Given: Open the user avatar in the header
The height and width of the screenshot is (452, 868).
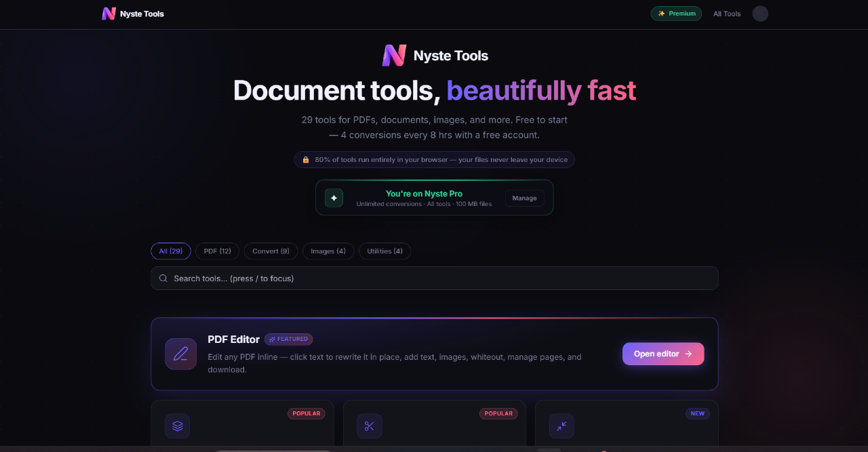Looking at the screenshot, I should click(x=760, y=14).
